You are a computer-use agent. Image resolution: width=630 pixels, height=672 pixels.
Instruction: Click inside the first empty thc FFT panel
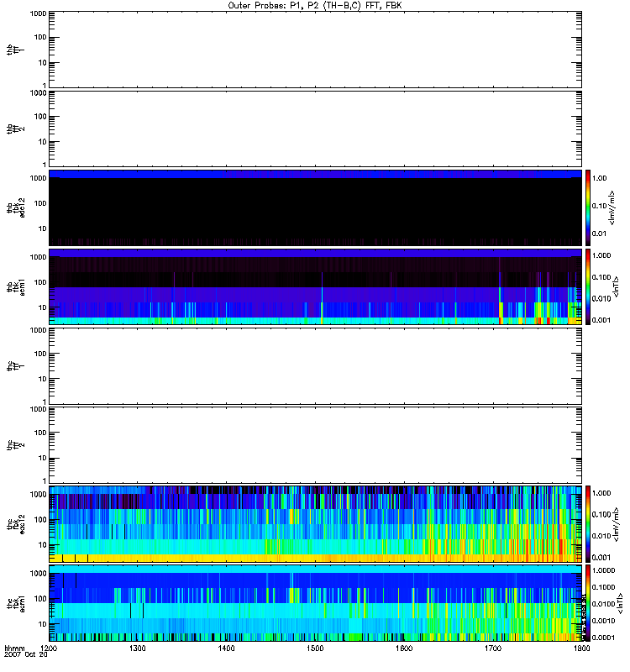[315, 365]
